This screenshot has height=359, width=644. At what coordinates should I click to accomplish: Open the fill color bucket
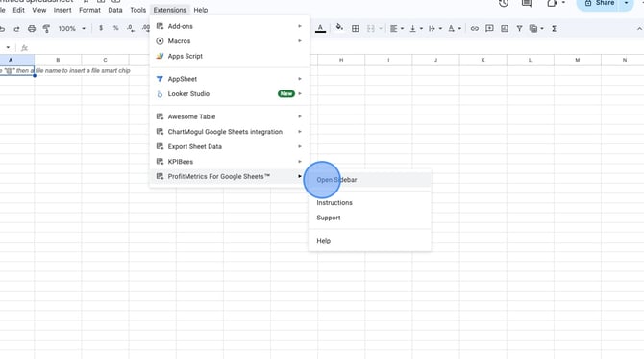pyautogui.click(x=339, y=28)
